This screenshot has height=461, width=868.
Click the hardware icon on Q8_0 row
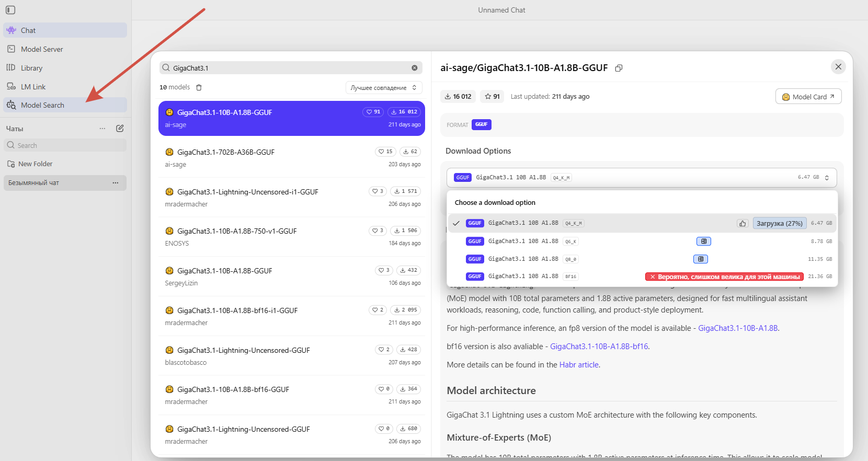[x=701, y=259]
